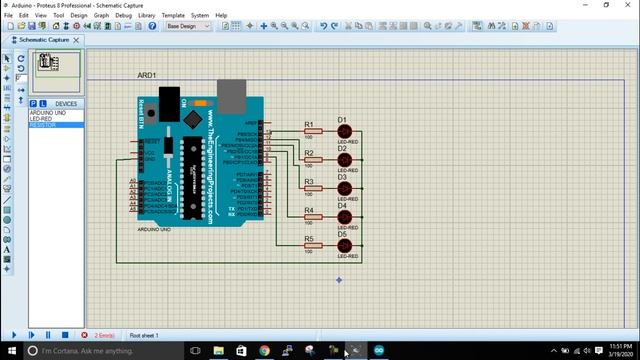
Task: Pause the simulation
Action: click(x=48, y=335)
